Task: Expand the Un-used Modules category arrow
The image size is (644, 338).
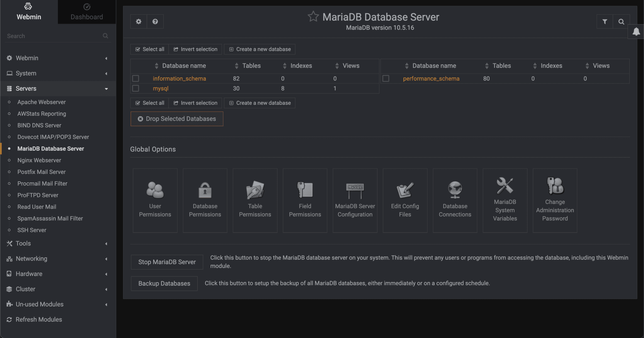Action: tap(106, 304)
